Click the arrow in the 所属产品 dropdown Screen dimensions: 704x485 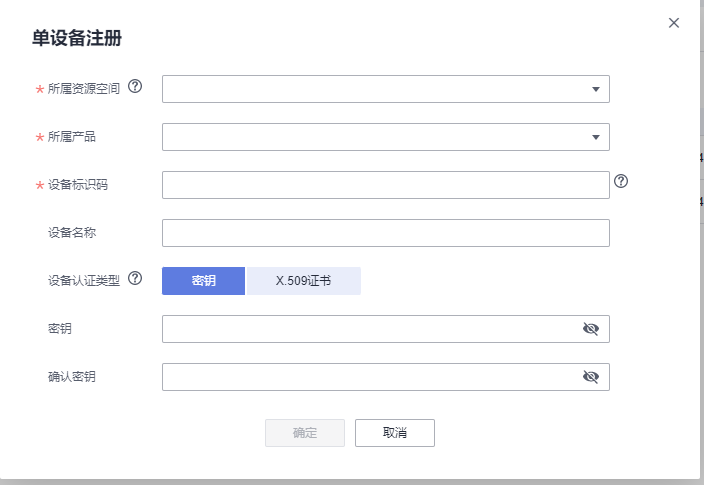coord(596,137)
